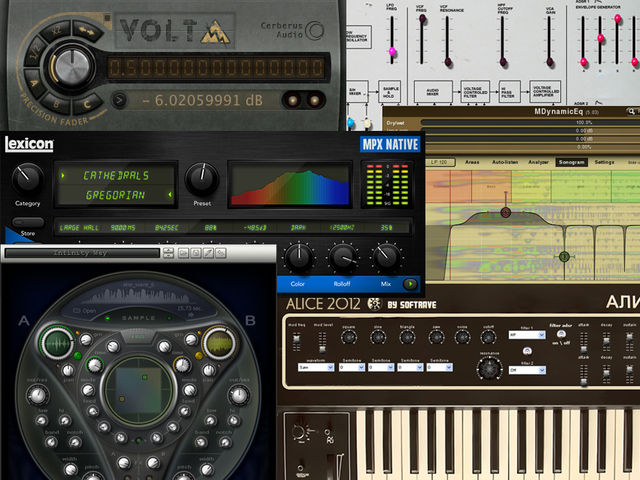The width and height of the screenshot is (640, 480).
Task: Click the MPX NATIVE badge
Action: click(390, 144)
